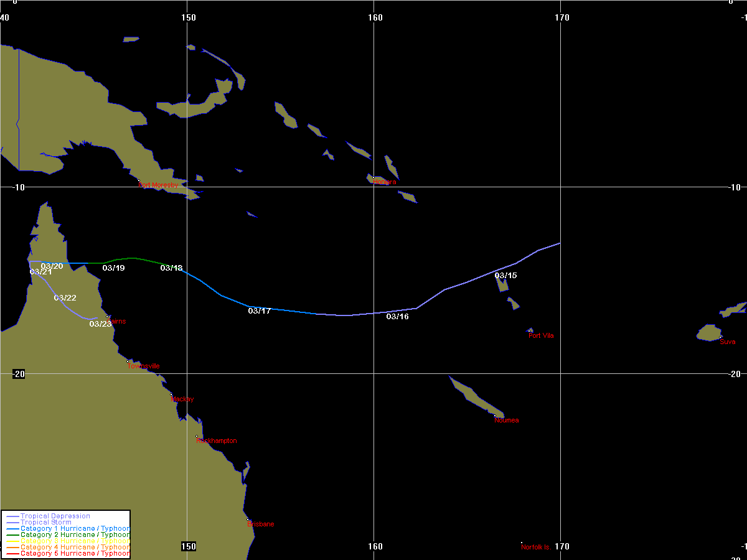The image size is (747, 560).
Task: Select the 03/16 date label on the storm track
Action: pos(397,317)
